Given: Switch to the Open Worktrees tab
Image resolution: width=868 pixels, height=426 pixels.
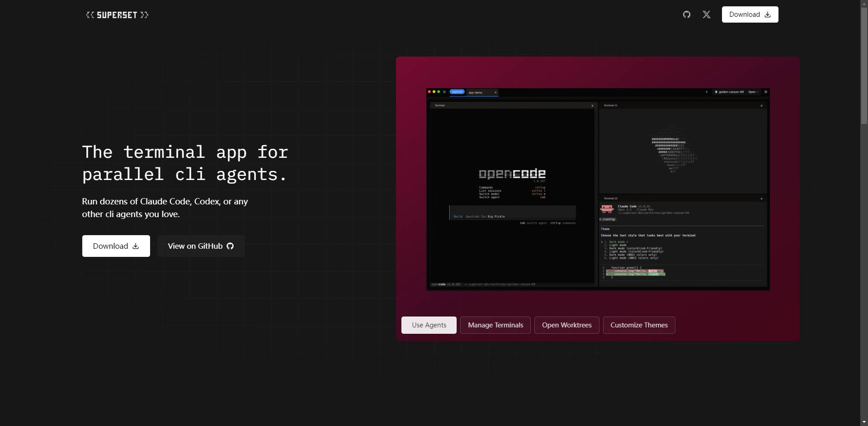Looking at the screenshot, I should pos(566,325).
